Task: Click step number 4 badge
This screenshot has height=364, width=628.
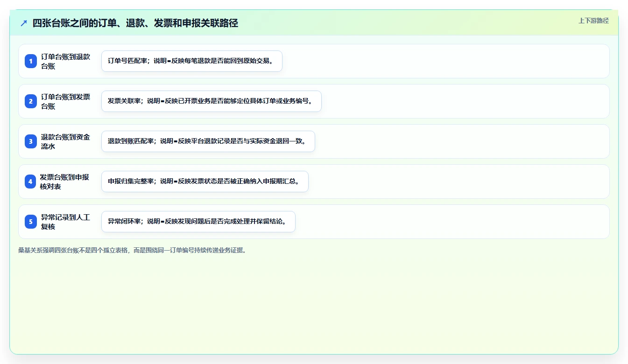Action: pyautogui.click(x=30, y=182)
